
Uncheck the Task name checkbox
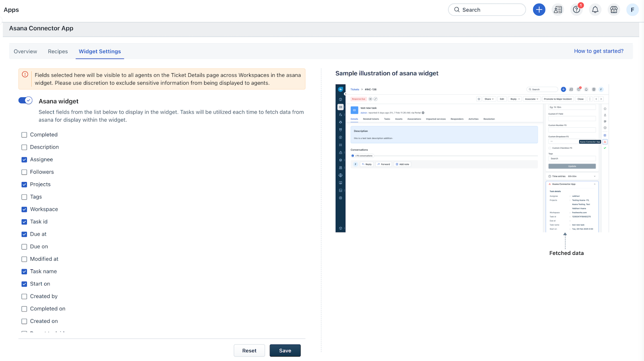point(24,272)
